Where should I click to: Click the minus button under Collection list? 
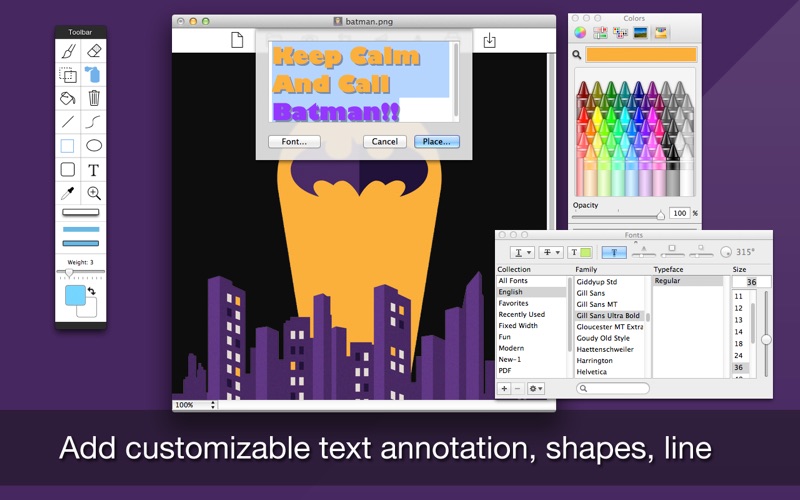(x=517, y=388)
